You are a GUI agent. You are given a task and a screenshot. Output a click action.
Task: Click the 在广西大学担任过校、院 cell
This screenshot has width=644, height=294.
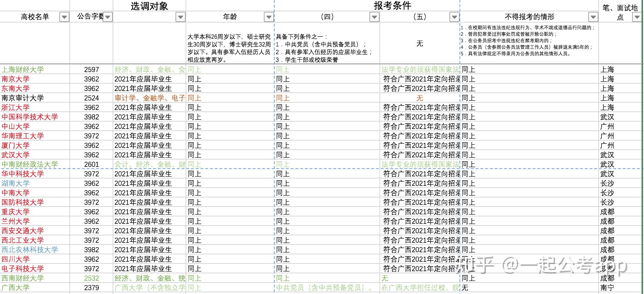coord(420,288)
